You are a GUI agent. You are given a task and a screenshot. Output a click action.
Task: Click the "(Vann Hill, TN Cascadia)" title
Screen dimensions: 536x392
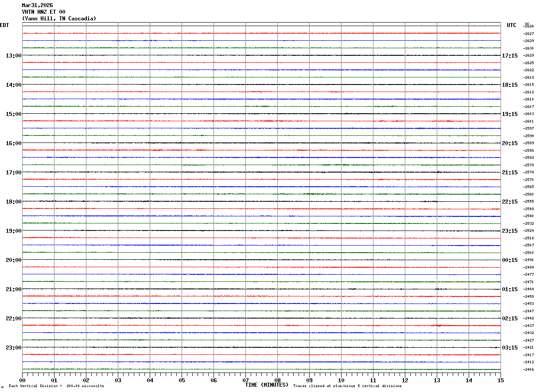[x=59, y=19]
